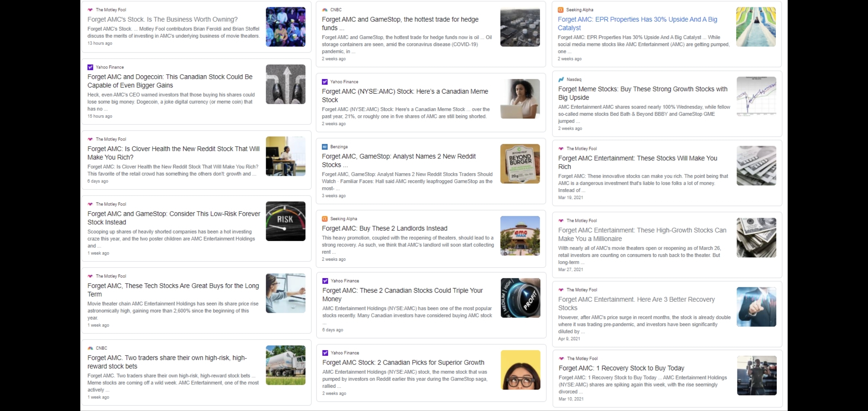Open '1 Recovery Stock to Buy Today' headline
The image size is (868, 411).
pyautogui.click(x=621, y=368)
